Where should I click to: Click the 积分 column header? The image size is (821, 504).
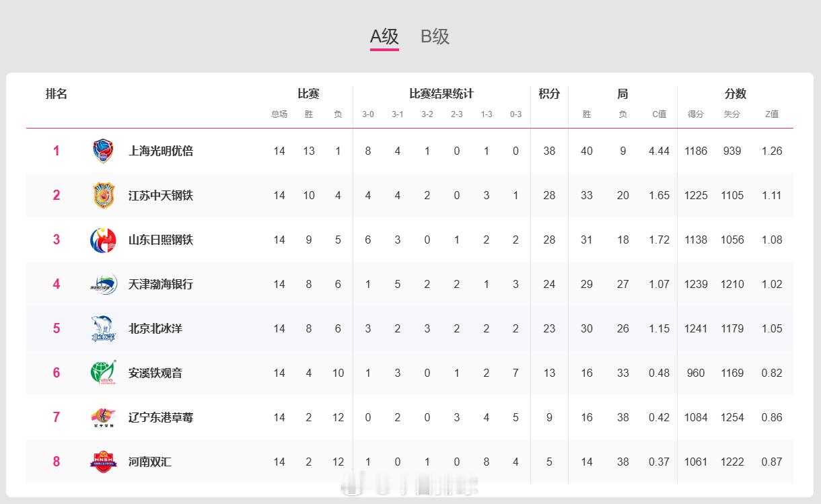click(549, 94)
